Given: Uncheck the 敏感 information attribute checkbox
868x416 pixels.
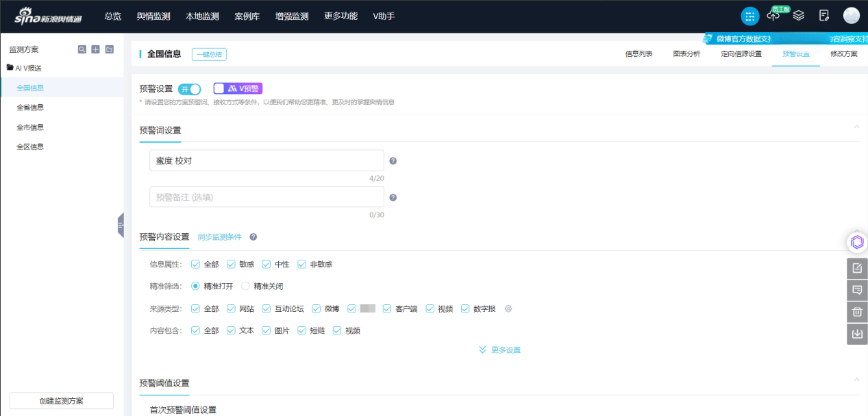Looking at the screenshot, I should pyautogui.click(x=232, y=264).
